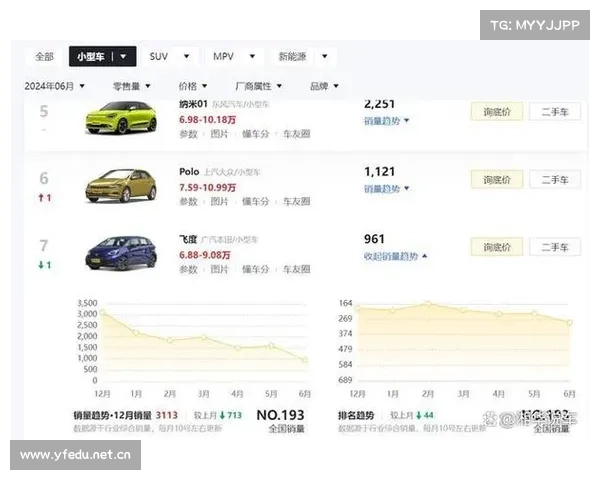The width and height of the screenshot is (600, 480).
Task: Click the blue 飞度 car thumbnail
Action: tap(121, 251)
